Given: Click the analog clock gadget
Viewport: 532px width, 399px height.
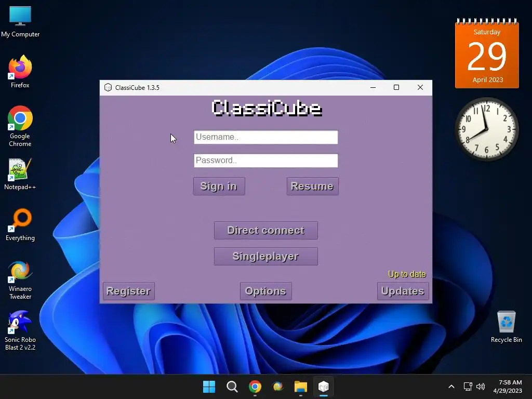Looking at the screenshot, I should pos(486,129).
